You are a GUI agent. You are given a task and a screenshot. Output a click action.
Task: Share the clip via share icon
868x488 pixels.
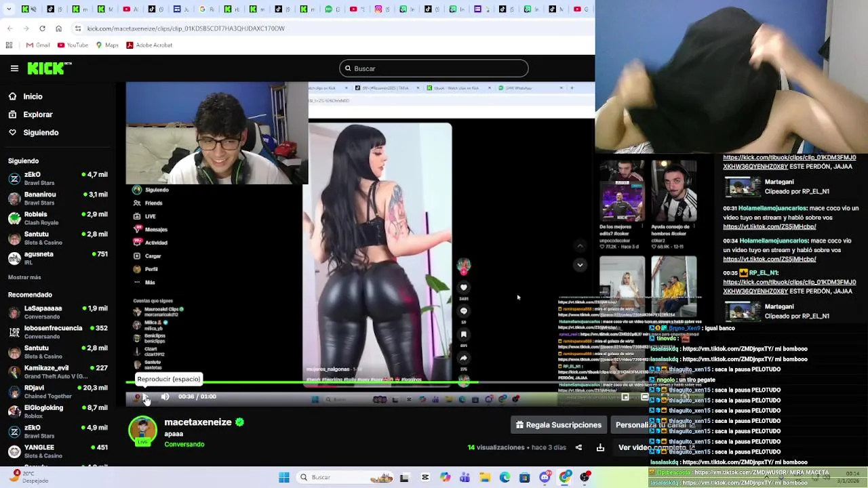pyautogui.click(x=578, y=447)
